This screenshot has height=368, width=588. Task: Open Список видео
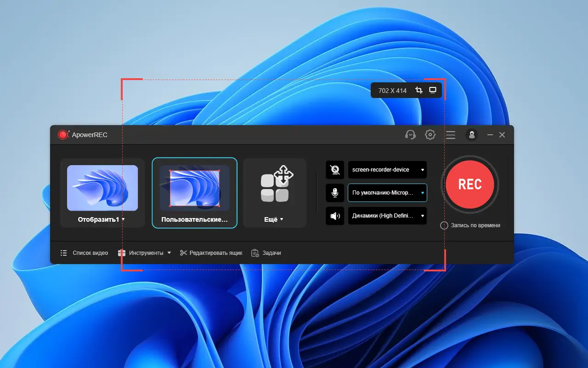click(x=84, y=253)
